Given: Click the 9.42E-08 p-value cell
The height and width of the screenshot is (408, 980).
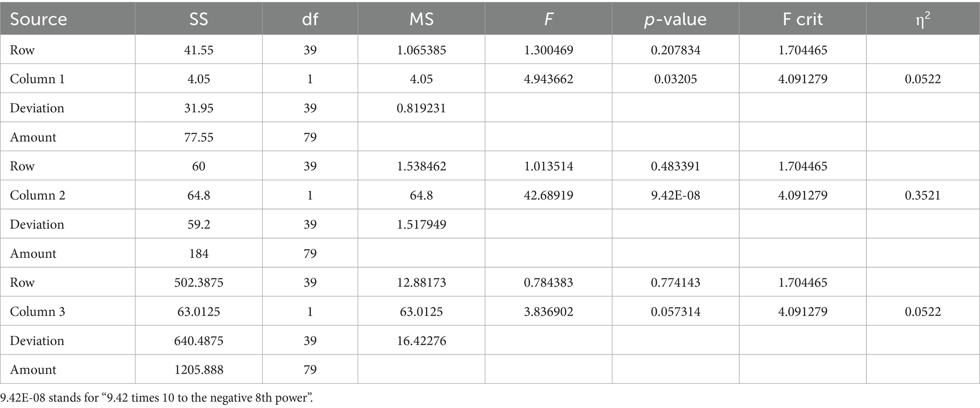Looking at the screenshot, I should pos(675,195).
